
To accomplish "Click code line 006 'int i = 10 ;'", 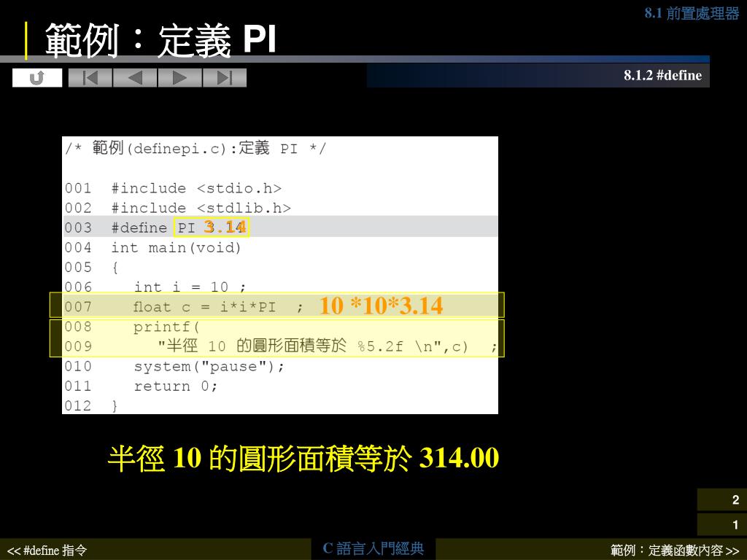I will pos(190,287).
